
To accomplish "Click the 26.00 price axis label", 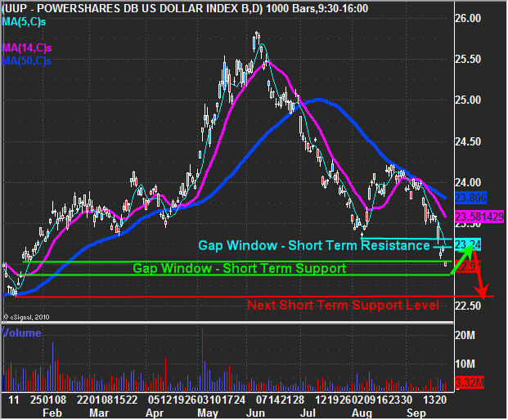I will click(x=468, y=18).
